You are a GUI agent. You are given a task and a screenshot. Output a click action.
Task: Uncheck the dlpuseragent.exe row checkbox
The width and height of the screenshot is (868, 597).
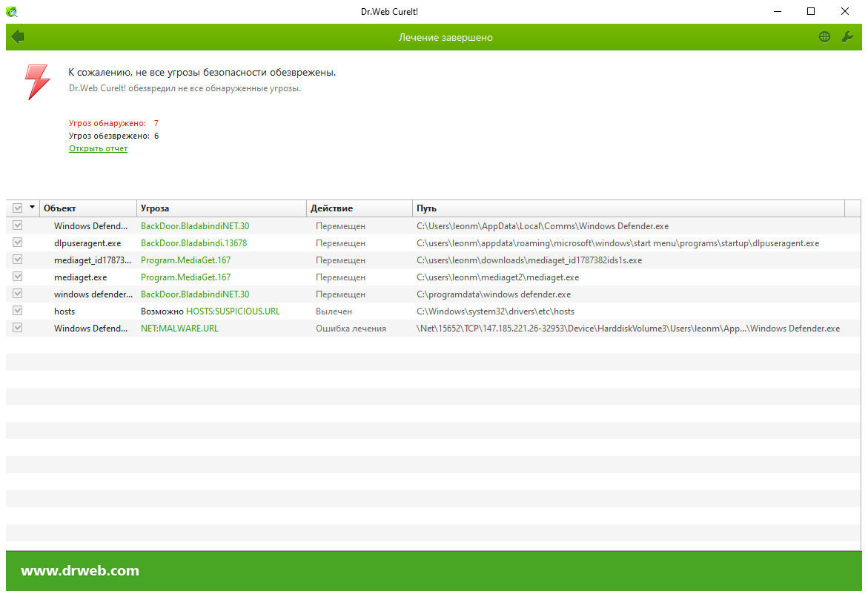[x=18, y=243]
